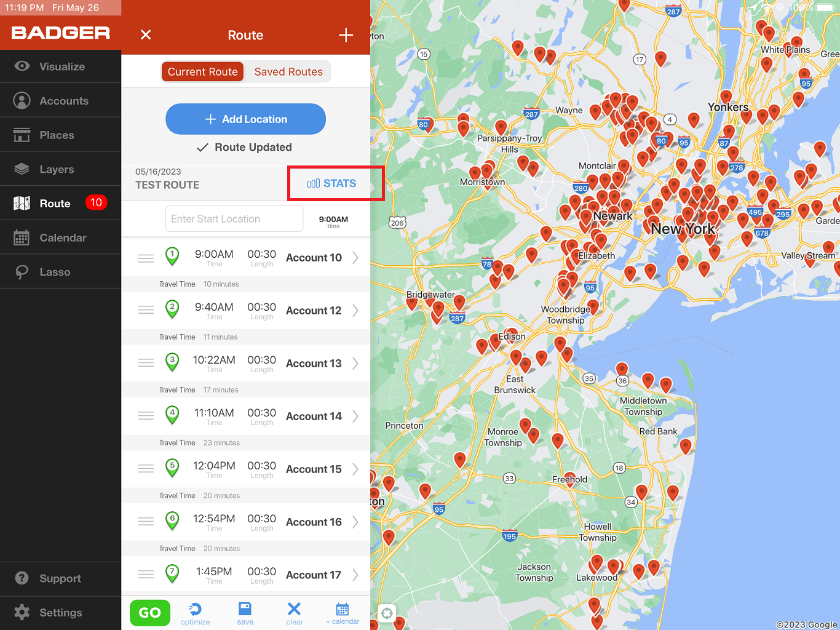Screen dimensions: 840x630
Task: Expand Account 17 details chevron
Action: pos(355,575)
